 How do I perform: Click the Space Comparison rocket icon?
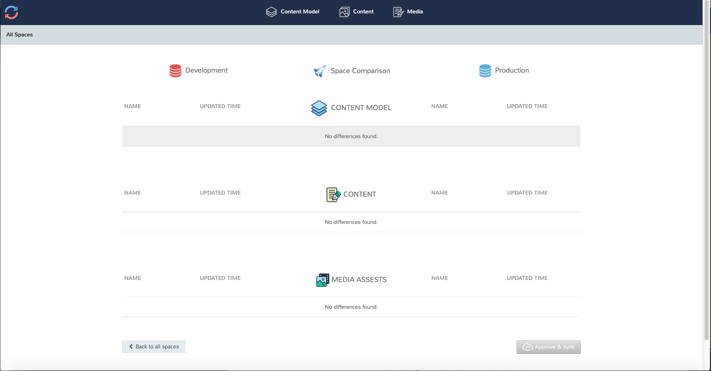(320, 71)
